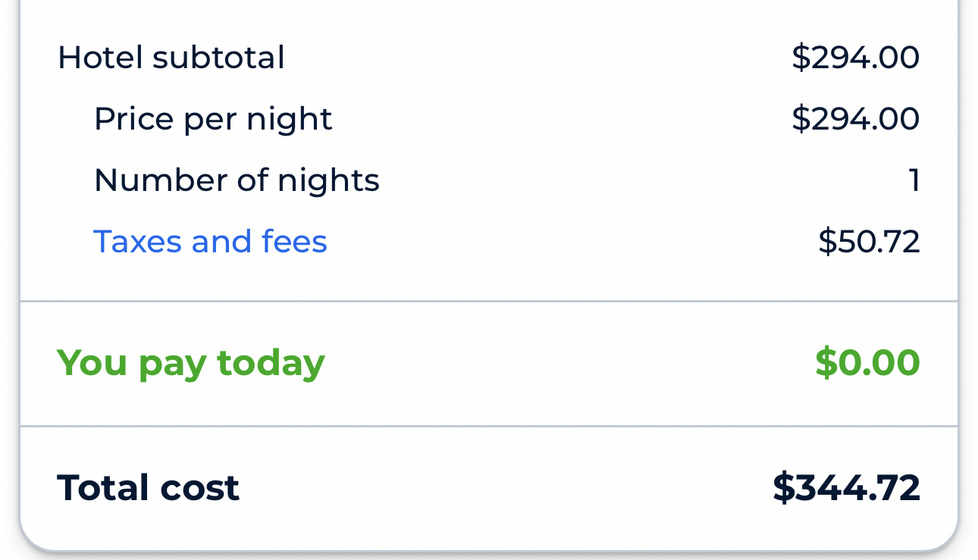Click the divider line above Total cost
The image size is (978, 560).
(x=489, y=427)
